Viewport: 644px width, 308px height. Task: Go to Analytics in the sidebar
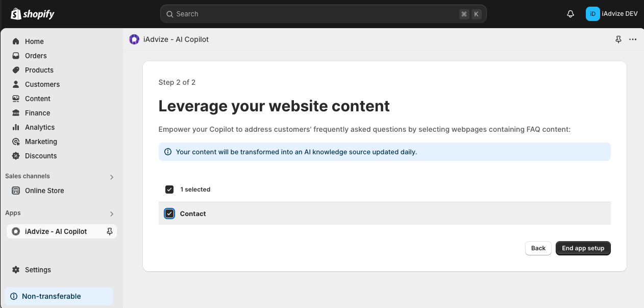coord(39,127)
